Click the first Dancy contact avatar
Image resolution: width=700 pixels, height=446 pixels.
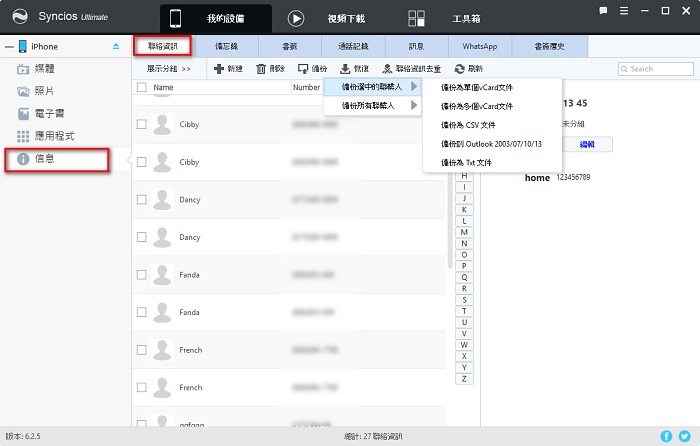point(162,199)
